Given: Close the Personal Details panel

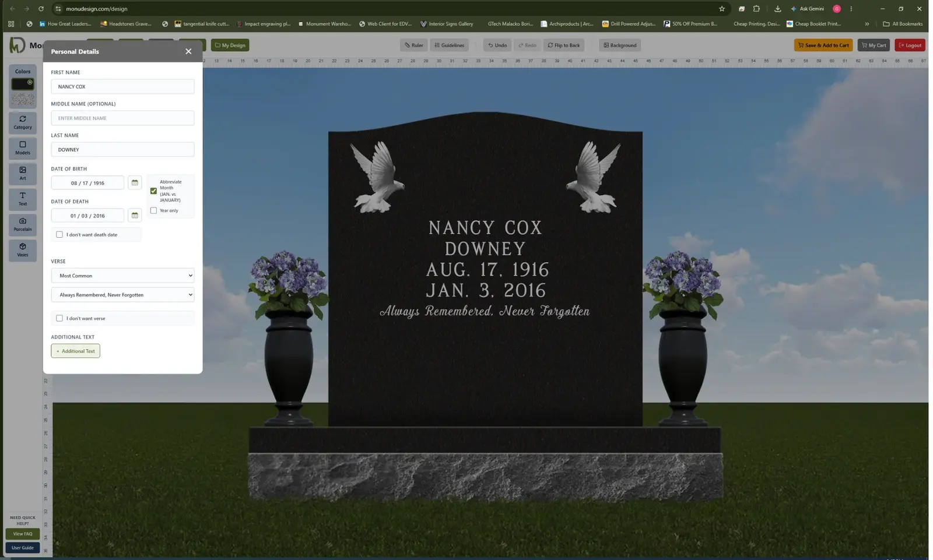Looking at the screenshot, I should (188, 51).
